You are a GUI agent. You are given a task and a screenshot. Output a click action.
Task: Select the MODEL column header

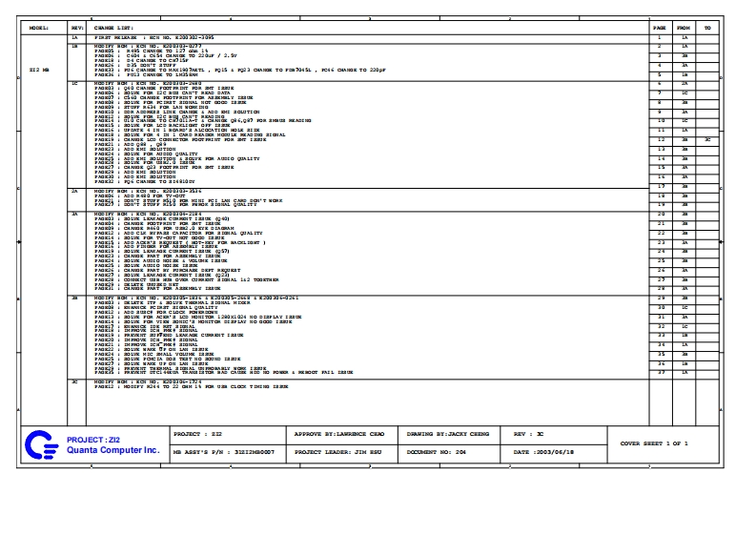39,29
